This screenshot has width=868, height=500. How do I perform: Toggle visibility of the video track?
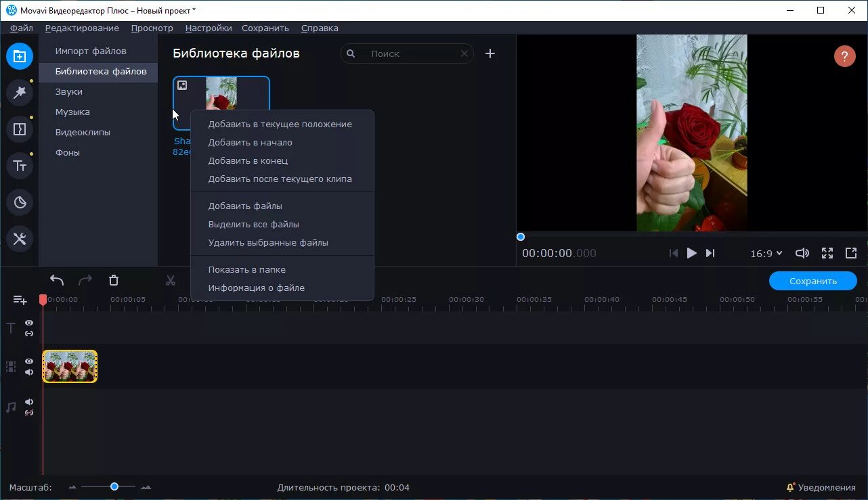click(29, 361)
